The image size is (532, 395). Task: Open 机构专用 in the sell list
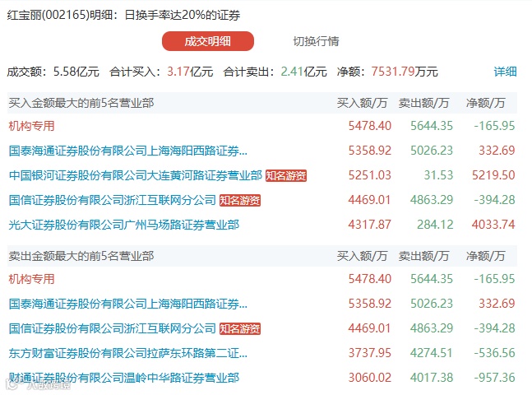pyautogui.click(x=31, y=279)
